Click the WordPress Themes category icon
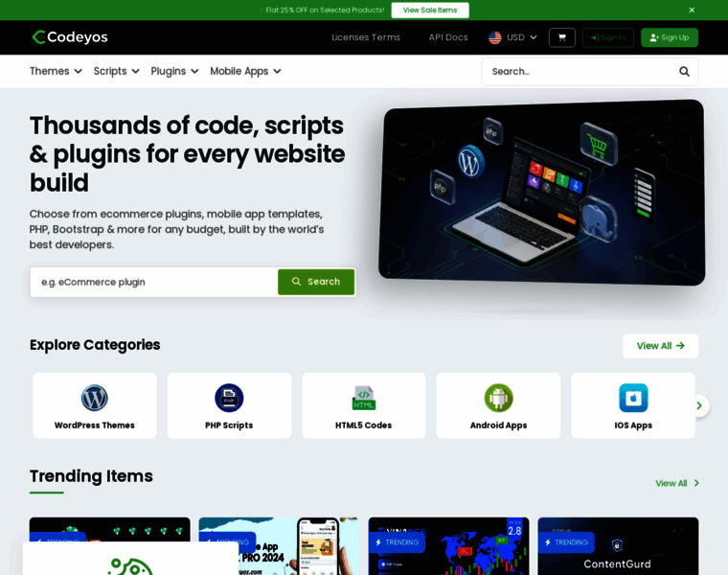This screenshot has width=728, height=575. (x=94, y=398)
